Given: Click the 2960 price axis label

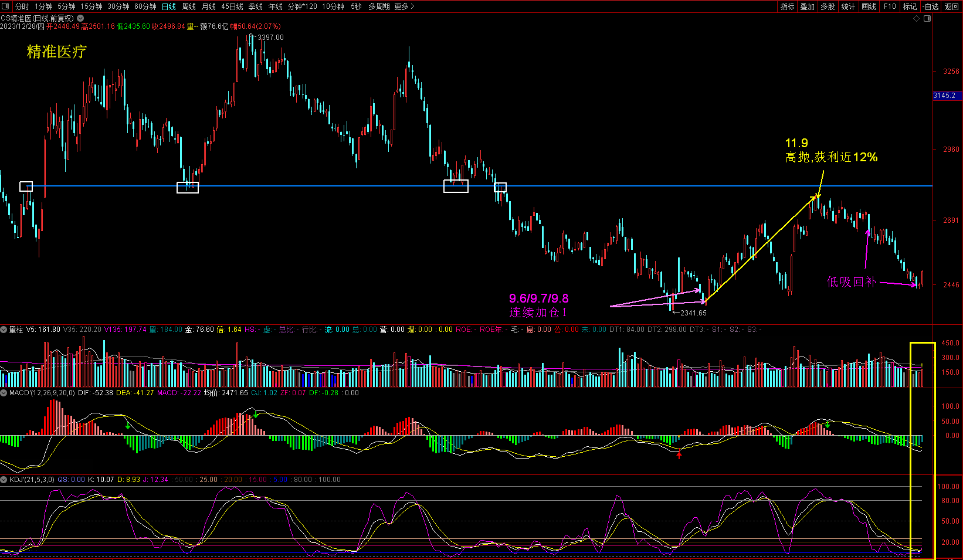Looking at the screenshot, I should 951,150.
